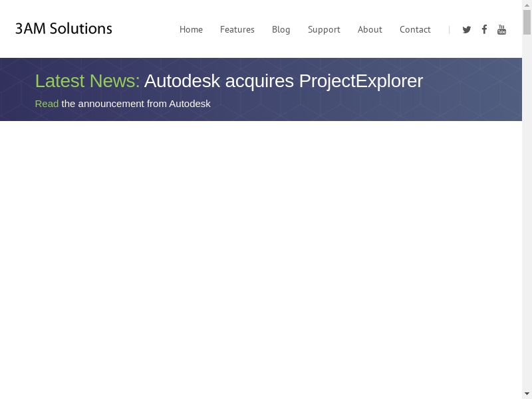Screen dimensions: 532x399
Task: Open the Features menu item
Action: tap(237, 29)
